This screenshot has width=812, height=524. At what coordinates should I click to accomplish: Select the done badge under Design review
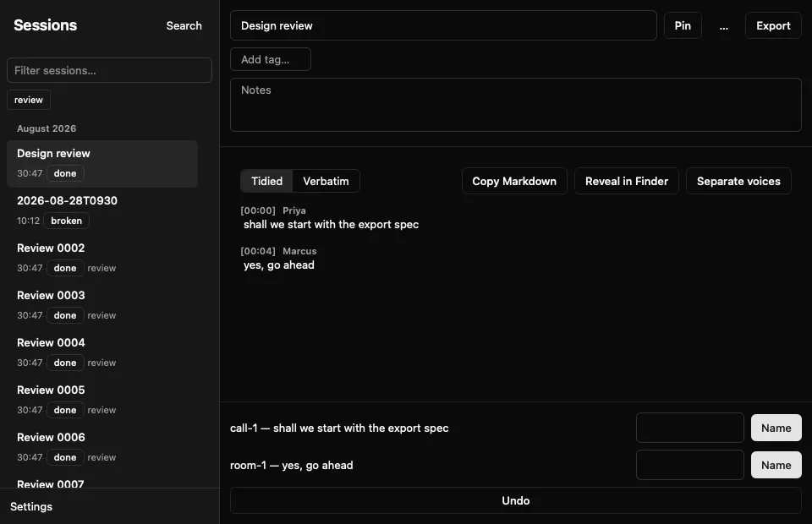65,173
